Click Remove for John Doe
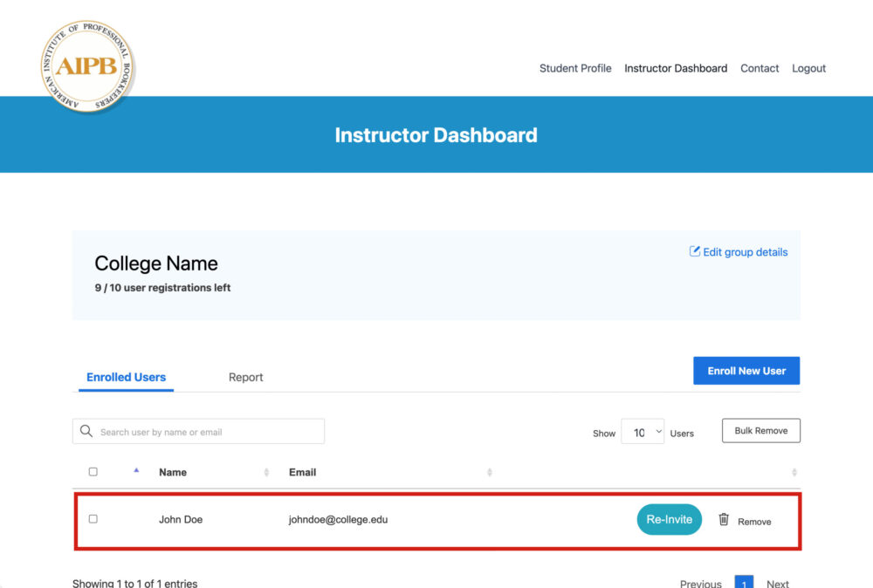The height and width of the screenshot is (588, 873). (x=754, y=522)
